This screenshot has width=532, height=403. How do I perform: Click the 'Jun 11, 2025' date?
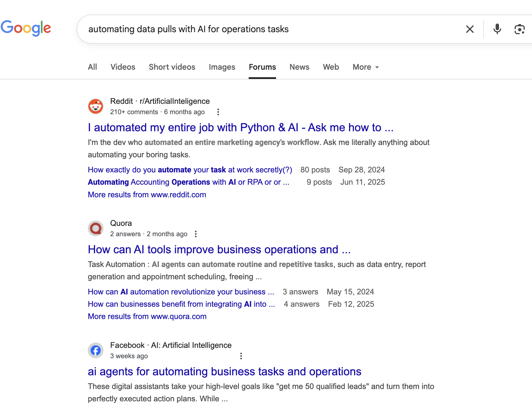[x=363, y=182]
